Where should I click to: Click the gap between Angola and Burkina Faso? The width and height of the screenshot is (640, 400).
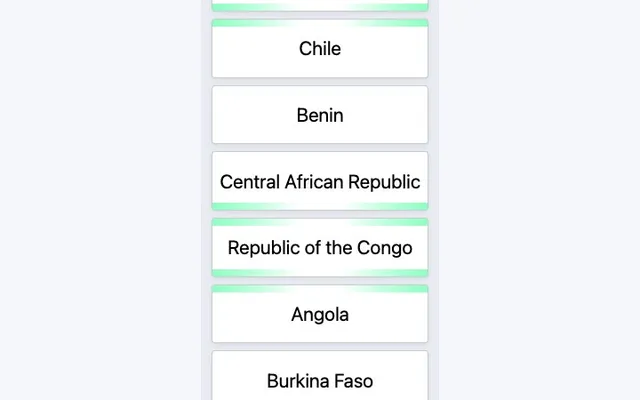(320, 347)
